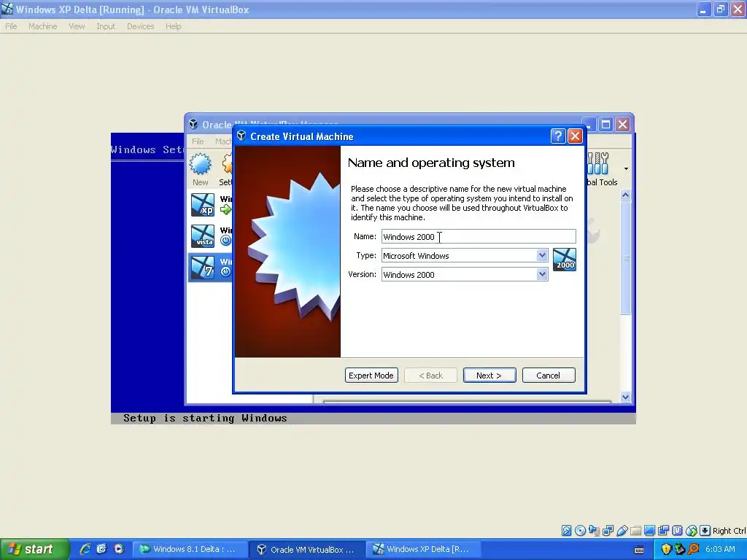Open the Input menu
The width and height of the screenshot is (747, 560).
click(106, 26)
